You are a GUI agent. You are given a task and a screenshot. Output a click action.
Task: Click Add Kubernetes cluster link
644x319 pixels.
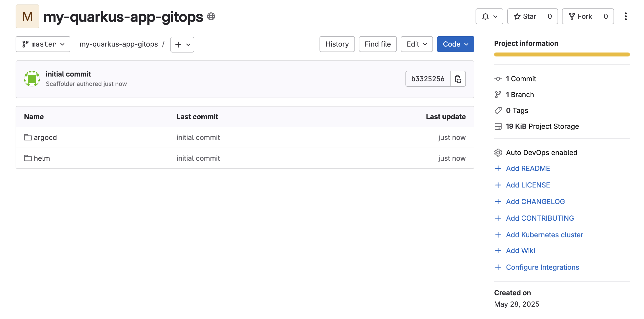tap(544, 235)
